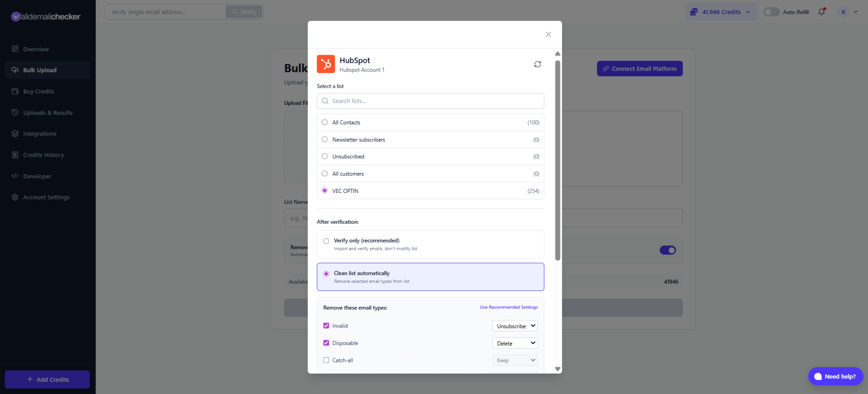The image size is (868, 394).
Task: Click the Overview grid icon
Action: pyautogui.click(x=15, y=49)
